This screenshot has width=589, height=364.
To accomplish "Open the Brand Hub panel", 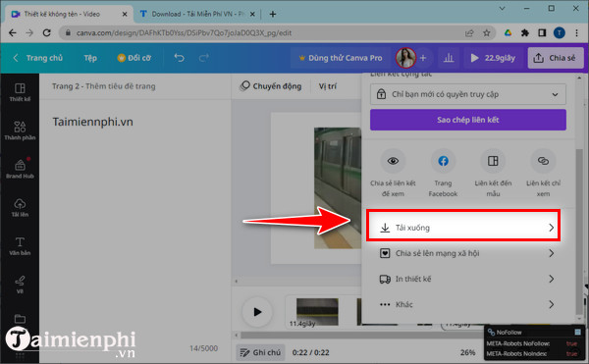I will click(x=20, y=169).
